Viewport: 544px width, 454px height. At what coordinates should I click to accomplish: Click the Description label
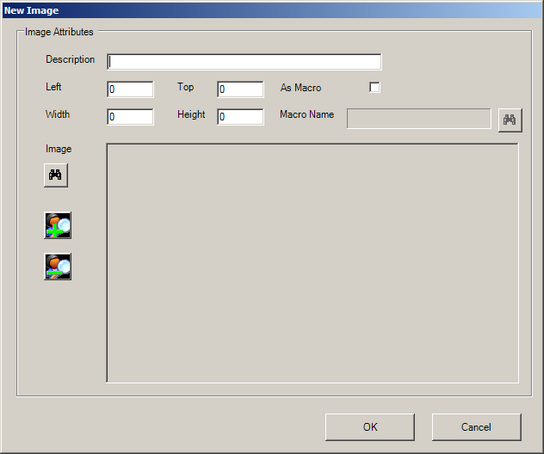70,60
